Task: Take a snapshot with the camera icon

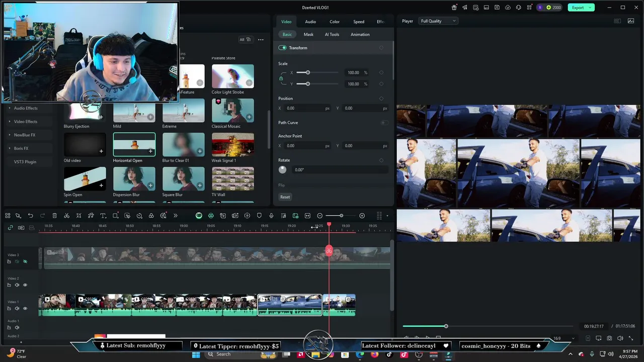Action: pos(609,338)
